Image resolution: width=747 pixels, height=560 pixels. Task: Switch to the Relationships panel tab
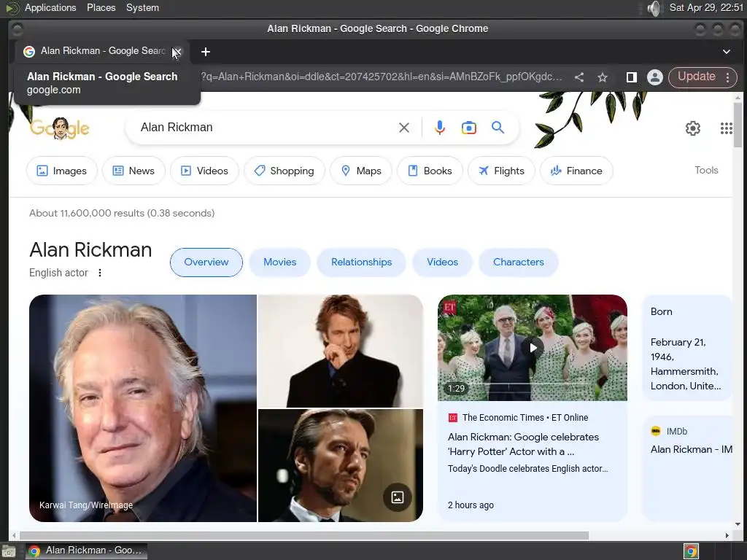pos(361,262)
